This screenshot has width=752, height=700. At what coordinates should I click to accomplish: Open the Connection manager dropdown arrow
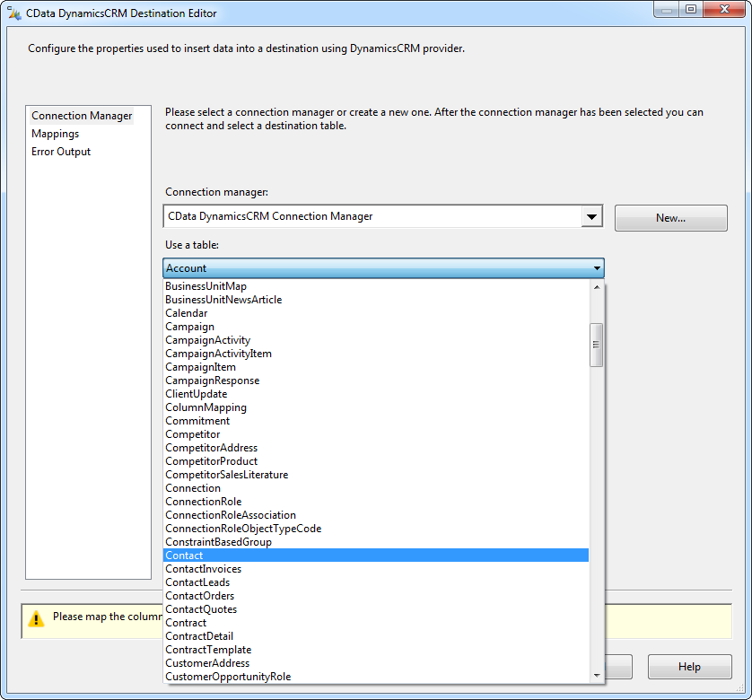(591, 217)
